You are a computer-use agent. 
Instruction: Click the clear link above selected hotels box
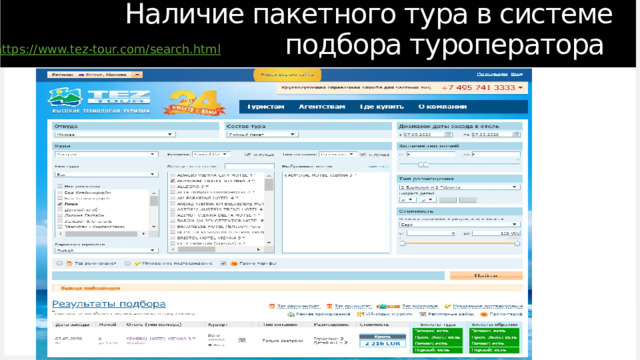click(x=378, y=166)
